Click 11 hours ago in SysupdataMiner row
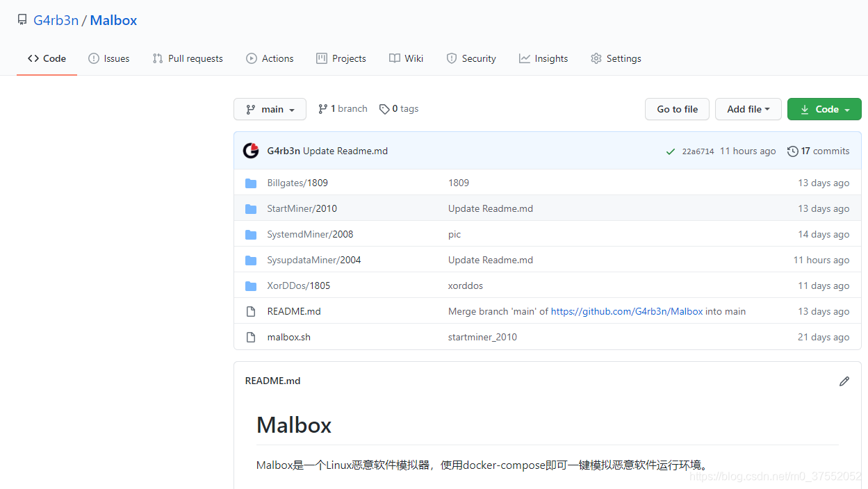This screenshot has width=868, height=489. (x=821, y=260)
